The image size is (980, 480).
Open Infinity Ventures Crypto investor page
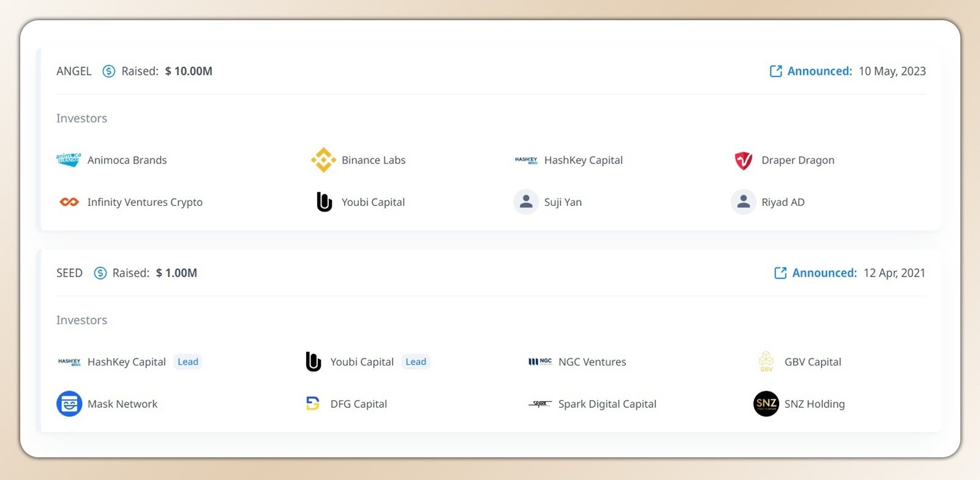[145, 202]
